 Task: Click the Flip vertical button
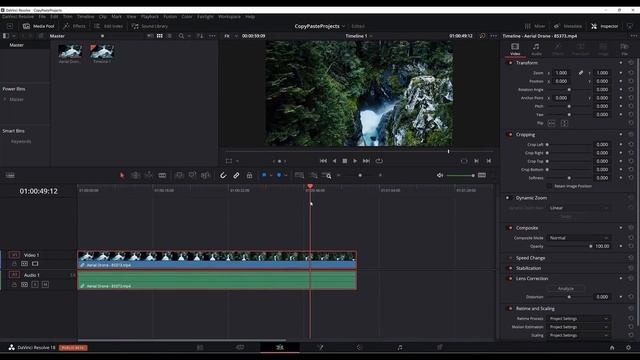(x=564, y=123)
